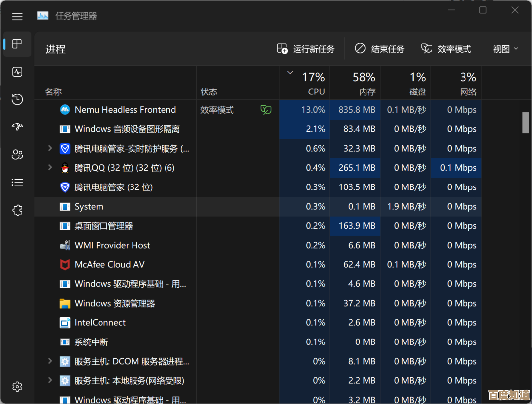The height and width of the screenshot is (404, 532).
Task: Open the Performance panel in the sidebar
Action: 17,72
